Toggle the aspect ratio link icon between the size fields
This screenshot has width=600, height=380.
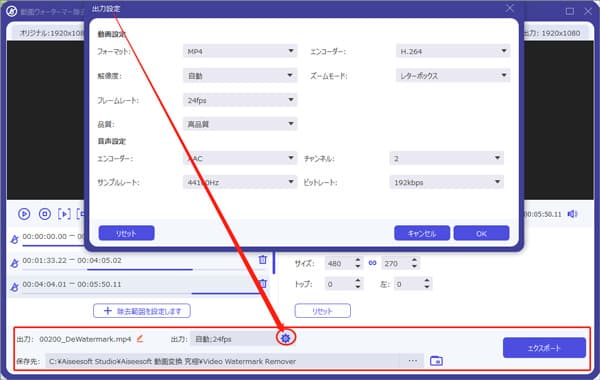372,263
